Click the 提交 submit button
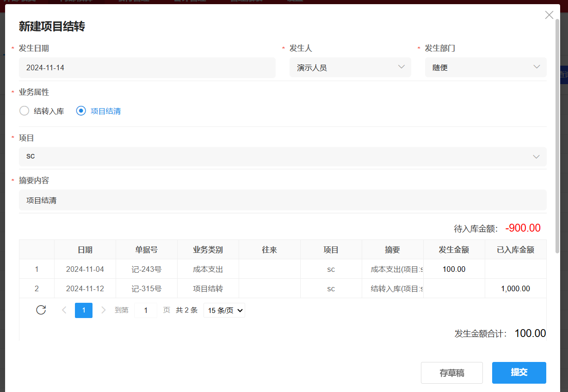The width and height of the screenshot is (568, 392). (519, 373)
